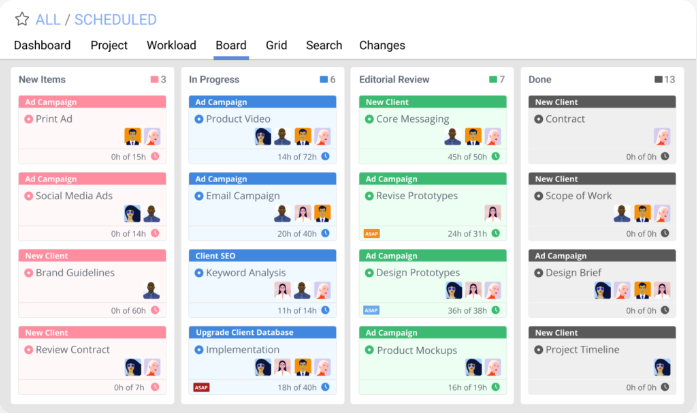Click the avatar on the Contract card
This screenshot has width=697, height=413.
tap(662, 136)
